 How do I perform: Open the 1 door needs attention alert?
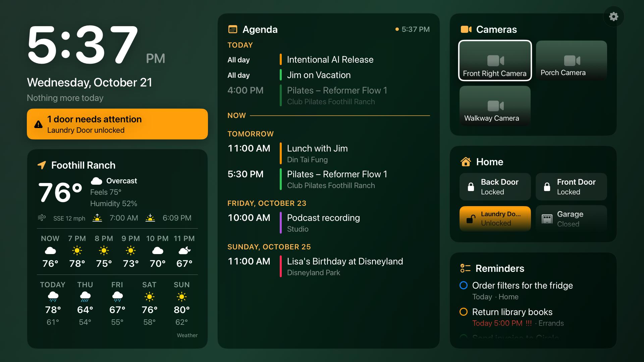[117, 124]
